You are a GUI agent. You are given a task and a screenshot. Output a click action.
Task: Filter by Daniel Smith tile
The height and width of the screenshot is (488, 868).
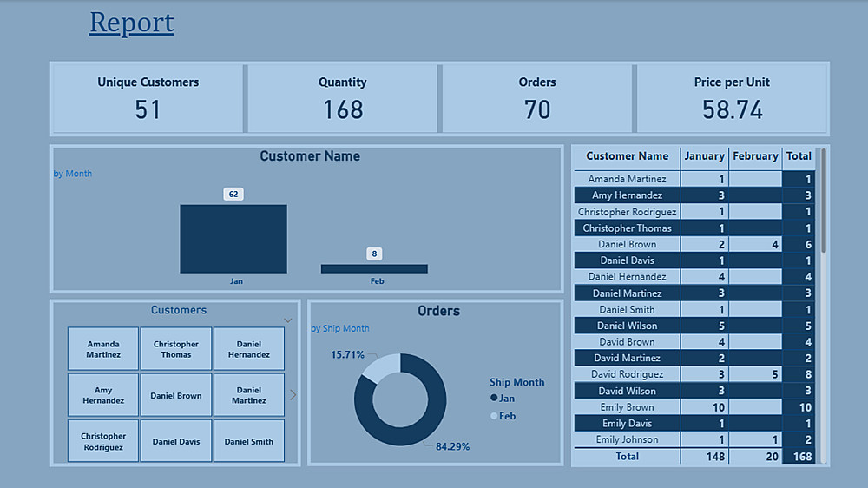249,441
